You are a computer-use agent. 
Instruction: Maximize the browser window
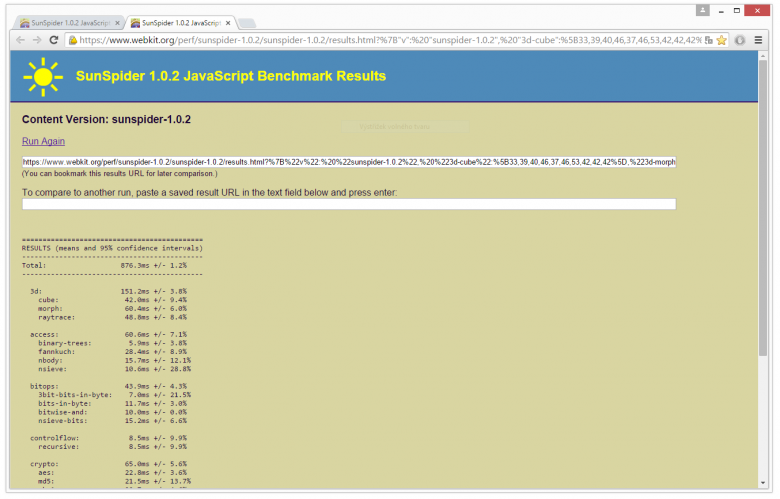click(x=737, y=10)
